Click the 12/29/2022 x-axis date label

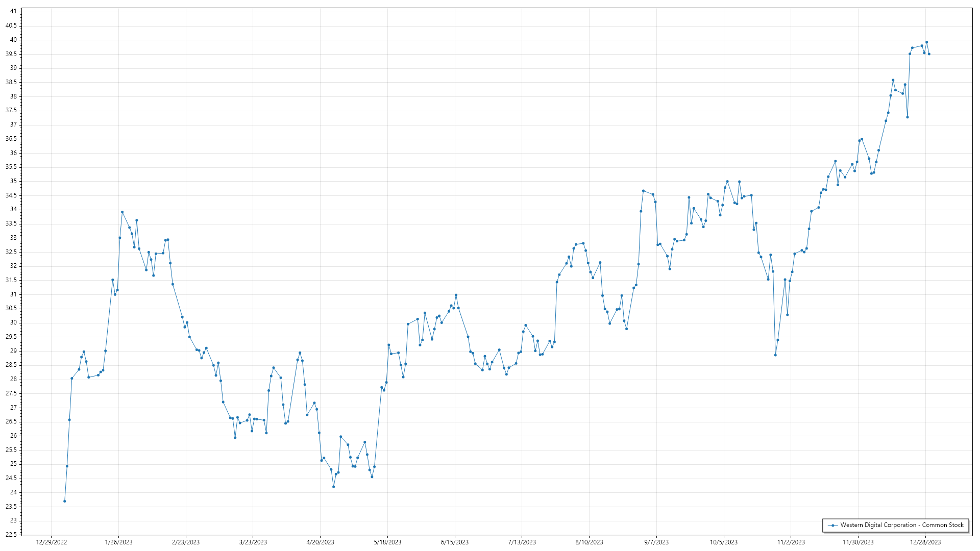point(52,542)
